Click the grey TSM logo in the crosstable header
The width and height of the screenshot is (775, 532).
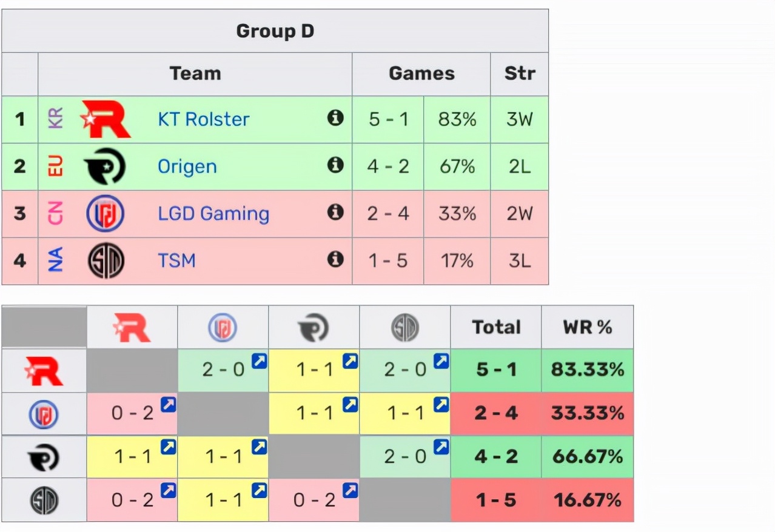click(404, 326)
